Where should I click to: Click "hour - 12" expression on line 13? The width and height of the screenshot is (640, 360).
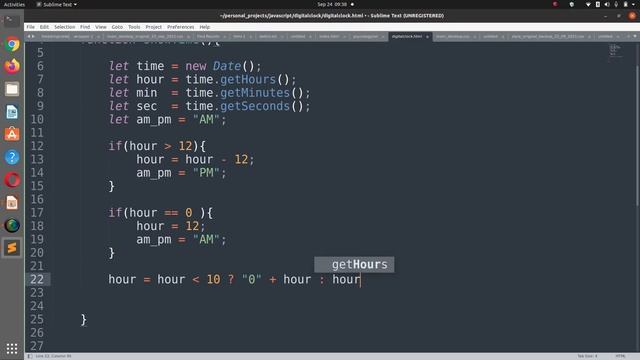pos(216,160)
